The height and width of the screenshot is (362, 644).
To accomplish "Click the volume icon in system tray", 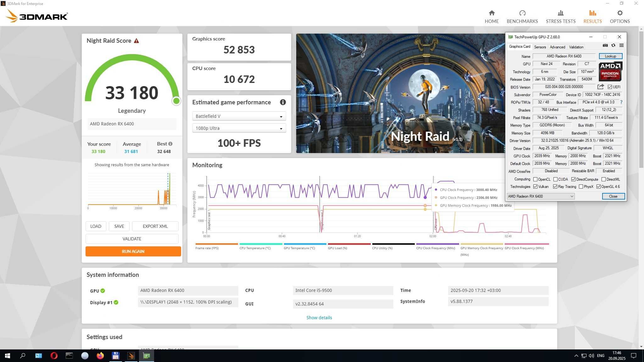I will click(591, 356).
